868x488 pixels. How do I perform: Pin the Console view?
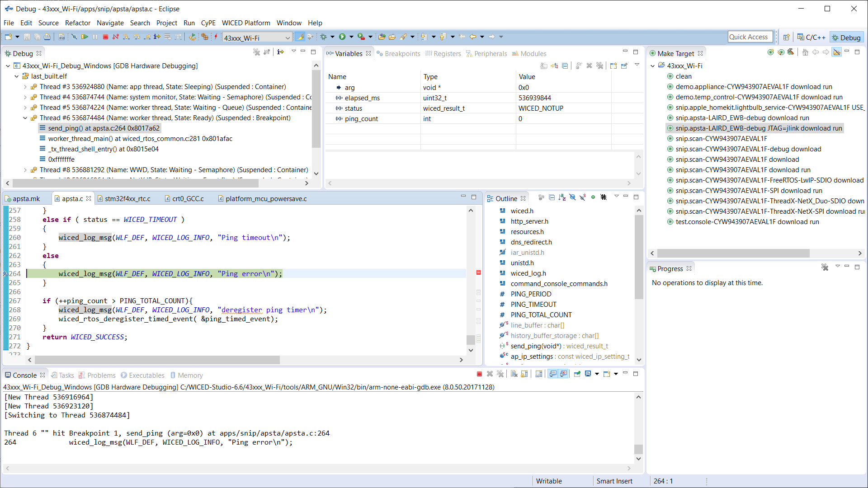[x=576, y=374]
